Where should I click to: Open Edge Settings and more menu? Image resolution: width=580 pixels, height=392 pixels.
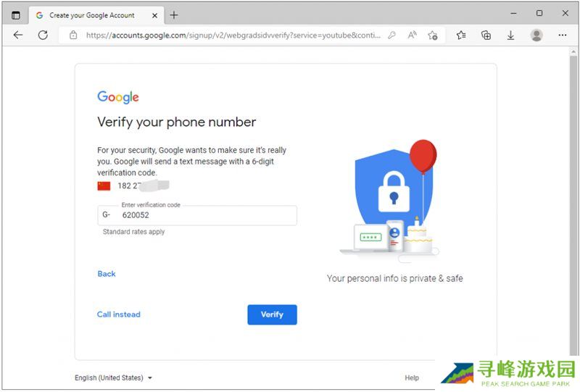coord(563,35)
